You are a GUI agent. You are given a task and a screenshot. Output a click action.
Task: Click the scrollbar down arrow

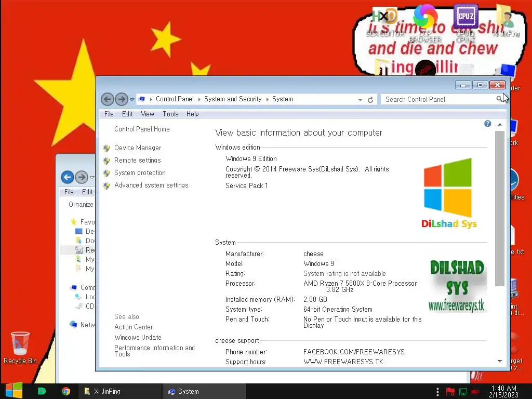tap(499, 361)
